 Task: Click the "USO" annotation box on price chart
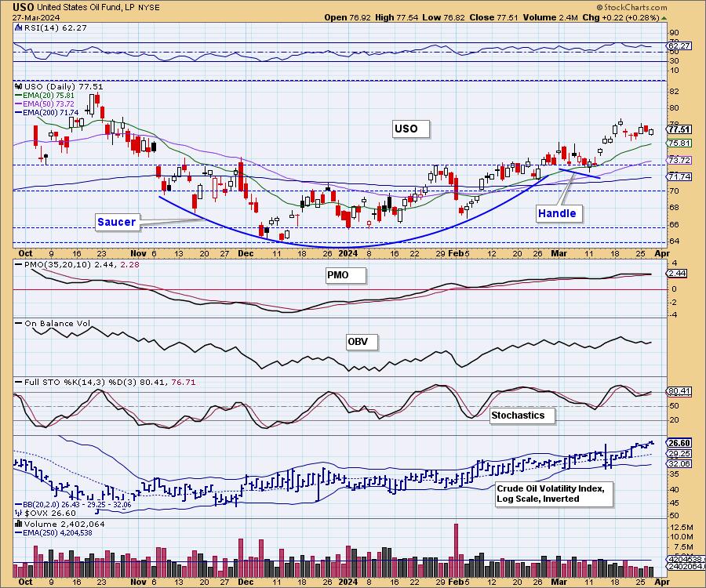(x=410, y=129)
